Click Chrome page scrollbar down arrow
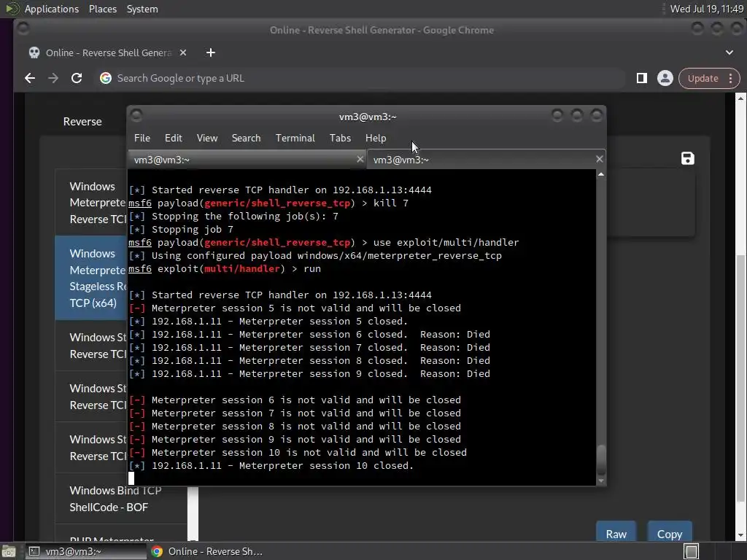Image resolution: width=747 pixels, height=560 pixels. pos(740,536)
